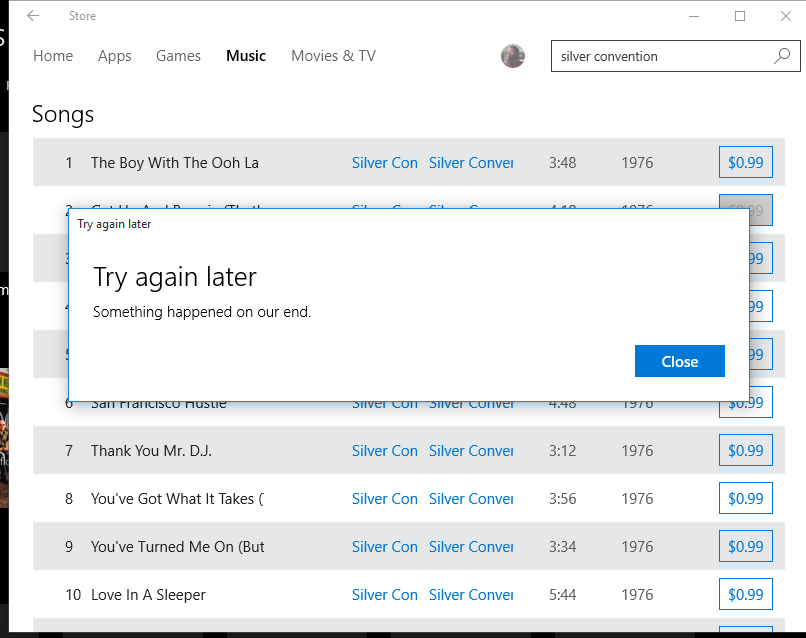The width and height of the screenshot is (806, 638).
Task: Open artist link for 'You've Turned Me On'
Action: coord(384,546)
